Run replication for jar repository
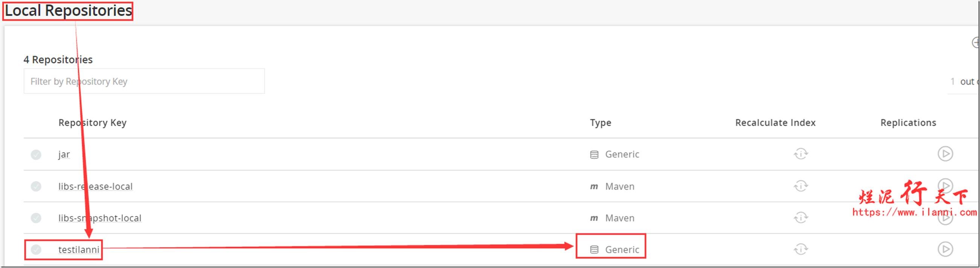Image resolution: width=980 pixels, height=268 pixels. click(x=945, y=154)
